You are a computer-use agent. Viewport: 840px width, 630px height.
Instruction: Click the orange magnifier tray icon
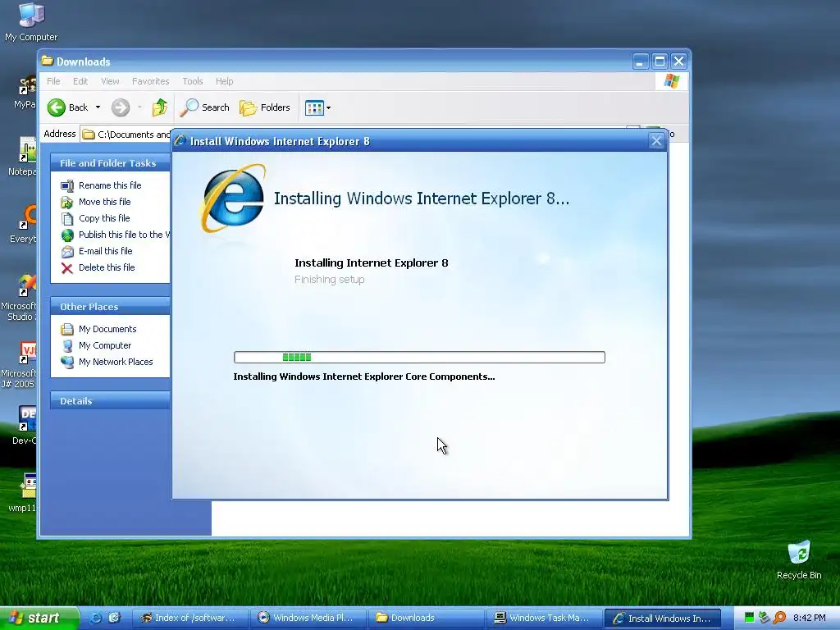(x=779, y=618)
